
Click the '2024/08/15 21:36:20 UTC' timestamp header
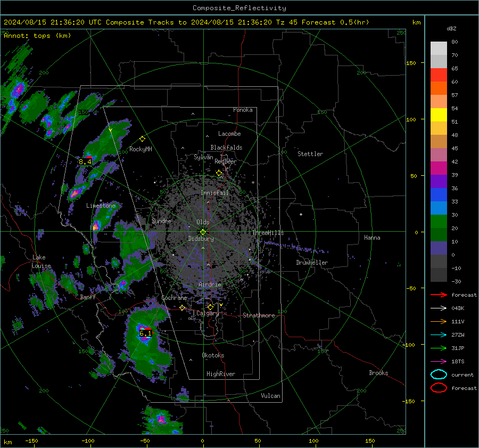point(52,22)
